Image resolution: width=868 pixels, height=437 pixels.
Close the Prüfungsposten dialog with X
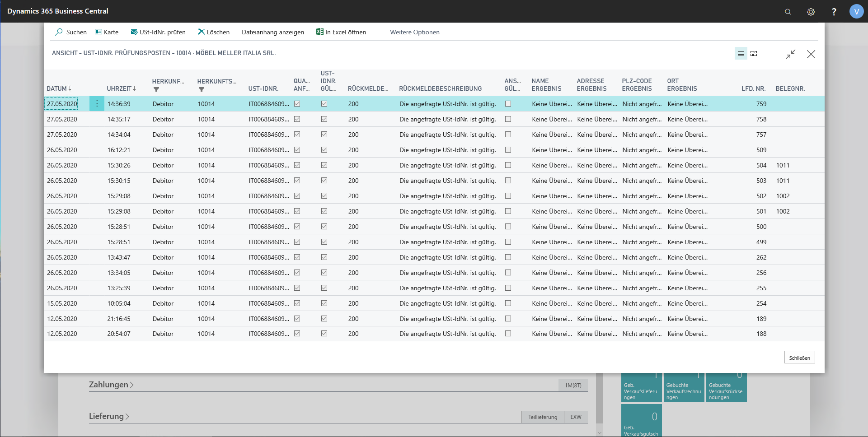(x=811, y=54)
